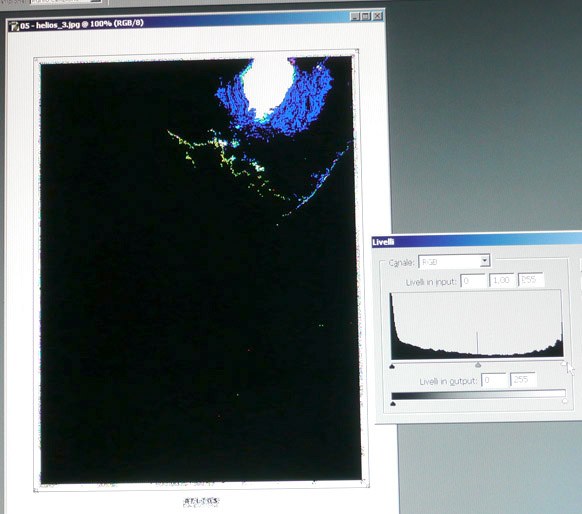Minimize the helios_3.jpg document window
This screenshot has width=582, height=514.
[x=355, y=16]
